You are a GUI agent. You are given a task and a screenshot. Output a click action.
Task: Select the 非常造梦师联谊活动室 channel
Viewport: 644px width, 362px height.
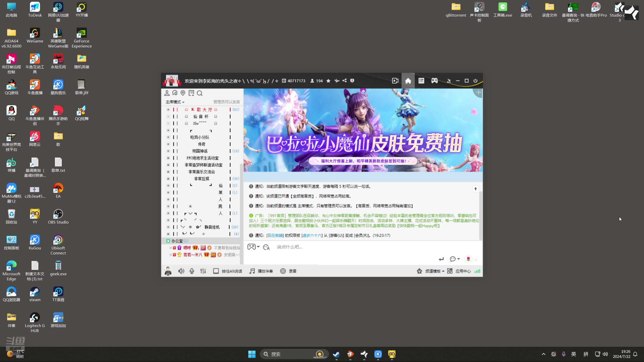coord(201,165)
